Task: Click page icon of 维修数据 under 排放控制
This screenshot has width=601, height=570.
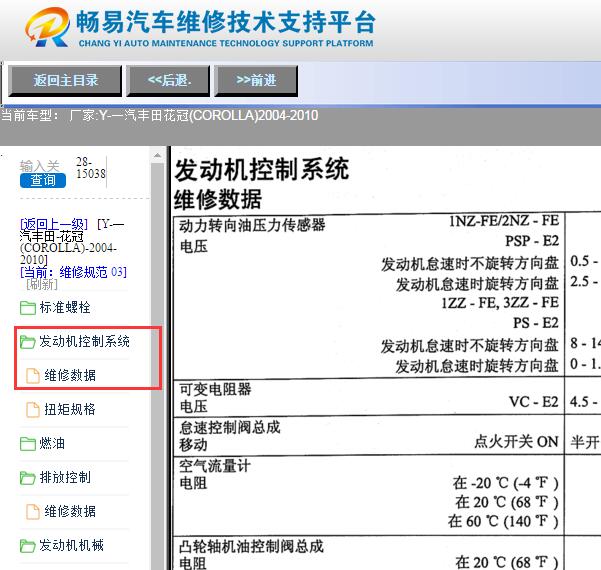Action: [x=33, y=512]
